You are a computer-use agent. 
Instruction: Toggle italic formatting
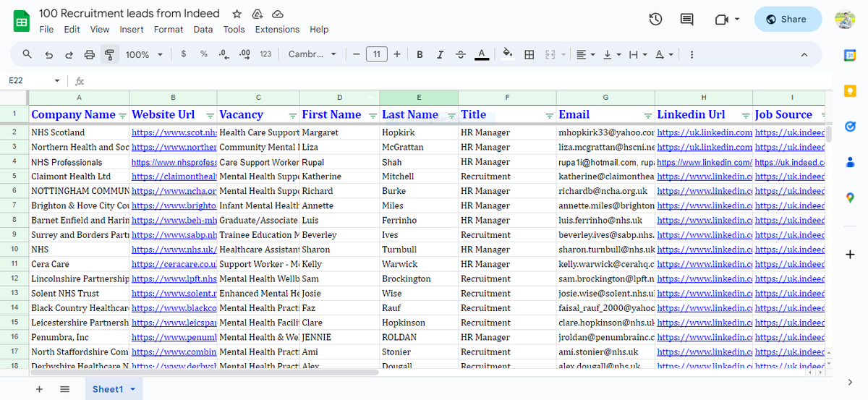click(x=440, y=54)
